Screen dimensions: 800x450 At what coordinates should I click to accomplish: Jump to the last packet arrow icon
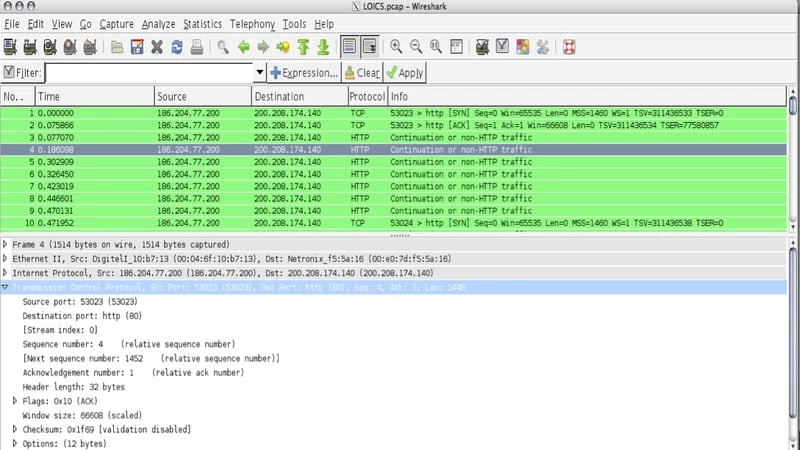pyautogui.click(x=322, y=46)
